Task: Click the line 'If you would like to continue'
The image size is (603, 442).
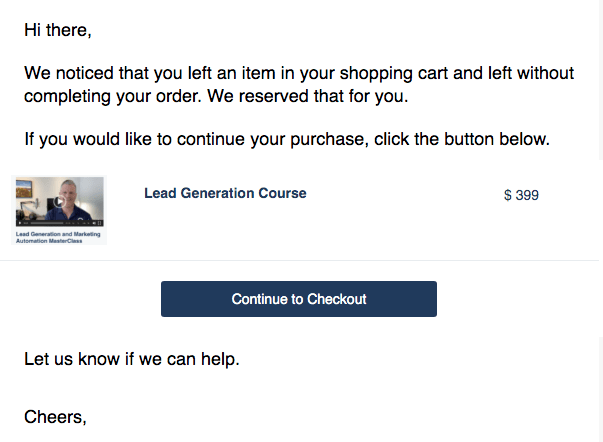Action: coord(287,139)
